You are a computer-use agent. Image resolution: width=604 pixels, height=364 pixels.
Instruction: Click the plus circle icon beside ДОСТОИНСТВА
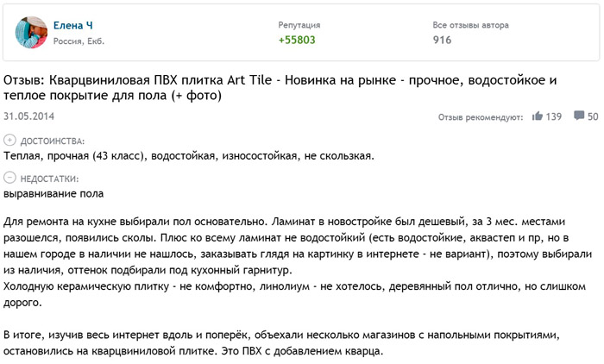coord(9,140)
